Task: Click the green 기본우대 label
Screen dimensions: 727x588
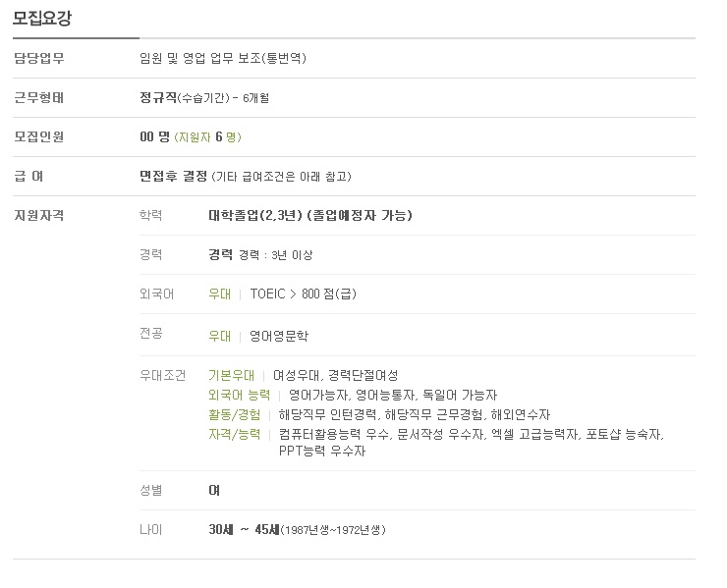Action: 231,375
